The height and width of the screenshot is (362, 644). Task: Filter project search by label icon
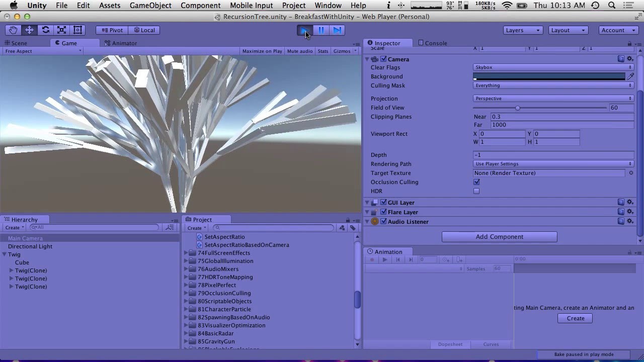click(353, 228)
